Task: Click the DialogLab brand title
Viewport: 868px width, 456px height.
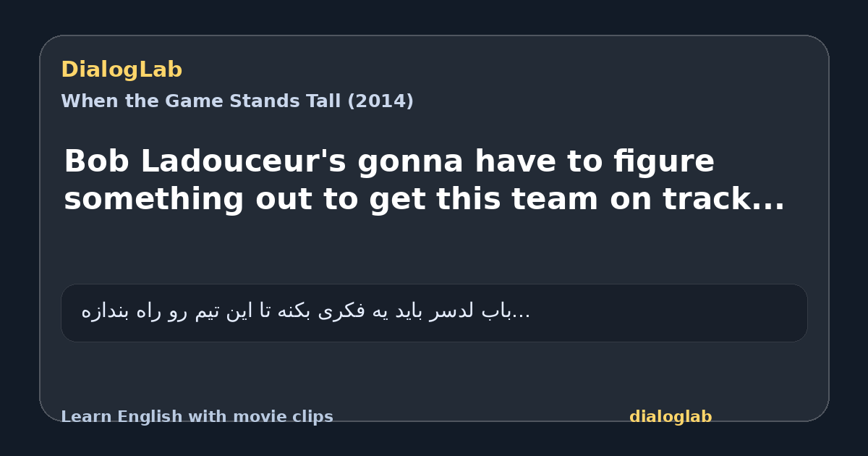Action: pyautogui.click(x=122, y=70)
